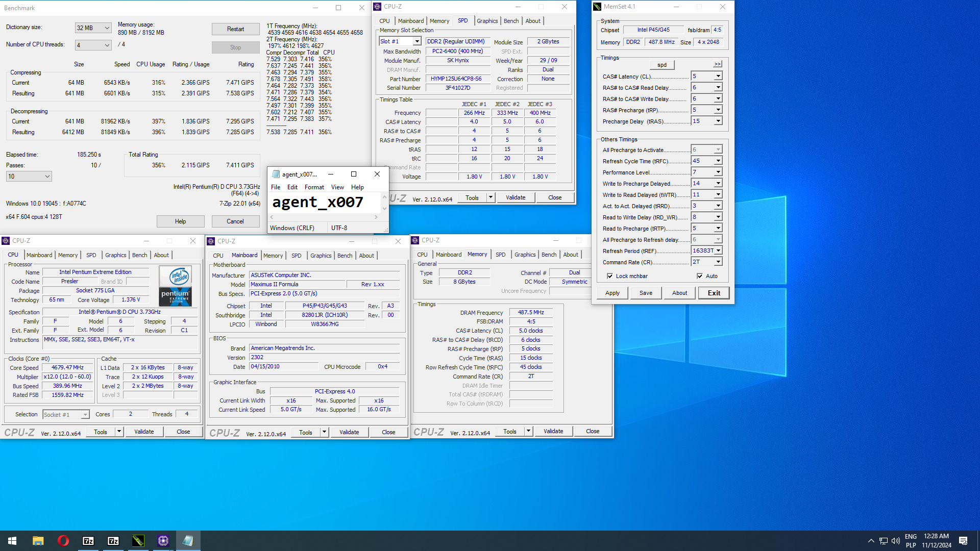The width and height of the screenshot is (980, 551).
Task: Toggle Auto checkbox in MemSet
Action: pyautogui.click(x=699, y=276)
